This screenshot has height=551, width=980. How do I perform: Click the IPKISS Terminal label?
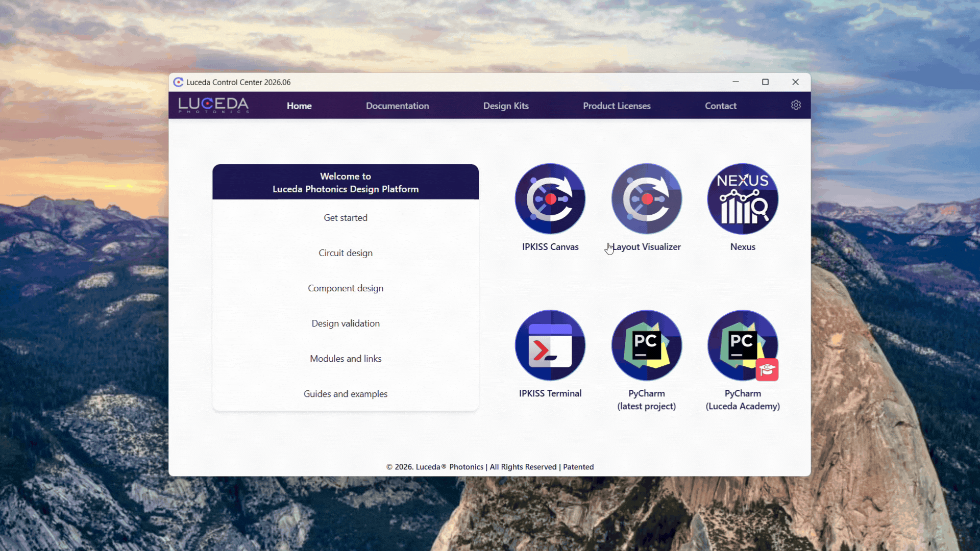(550, 393)
